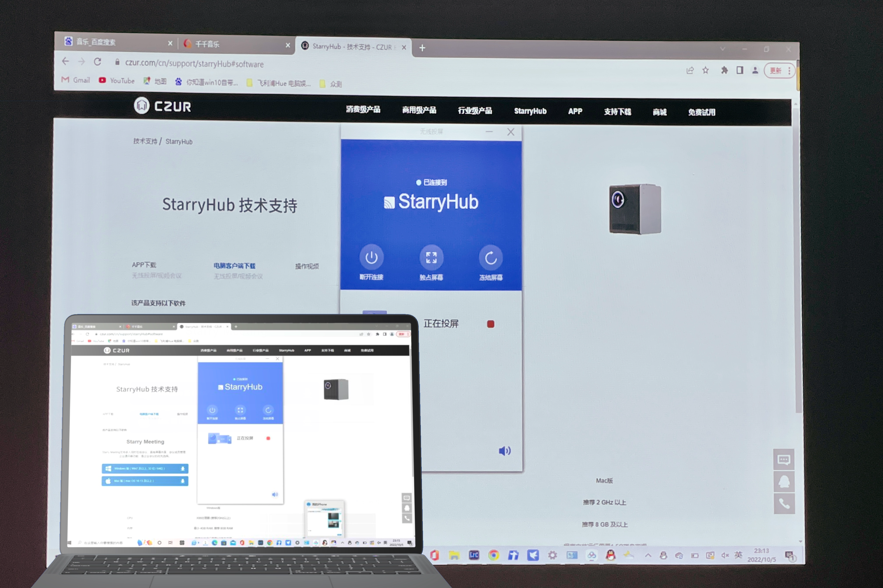Click share page icon in projected address bar
The width and height of the screenshot is (883, 588).
(690, 70)
